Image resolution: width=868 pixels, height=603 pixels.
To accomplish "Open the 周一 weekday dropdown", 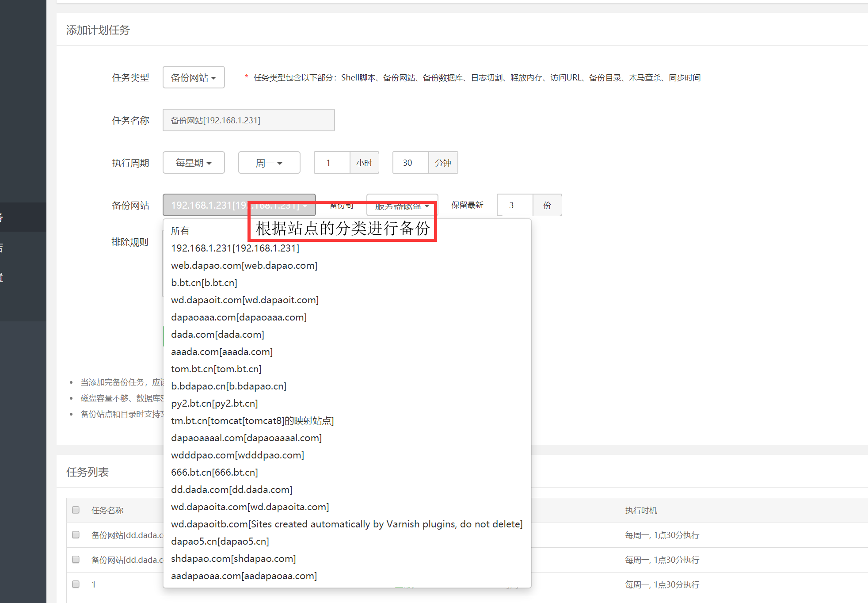I will coord(269,163).
